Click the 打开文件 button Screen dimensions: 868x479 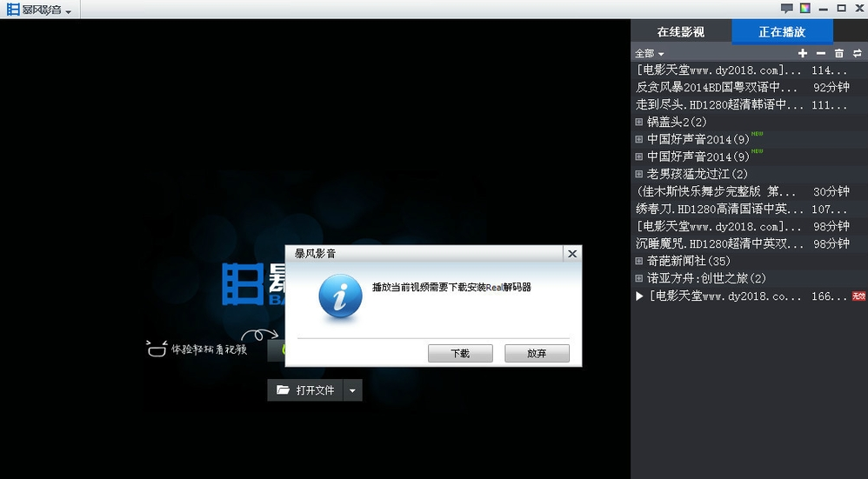pyautogui.click(x=305, y=390)
